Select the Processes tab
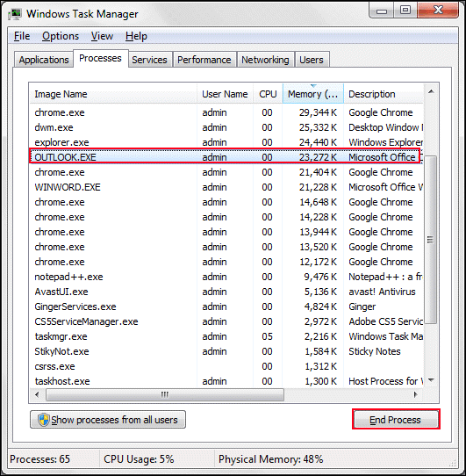466x476 pixels. 100,58
